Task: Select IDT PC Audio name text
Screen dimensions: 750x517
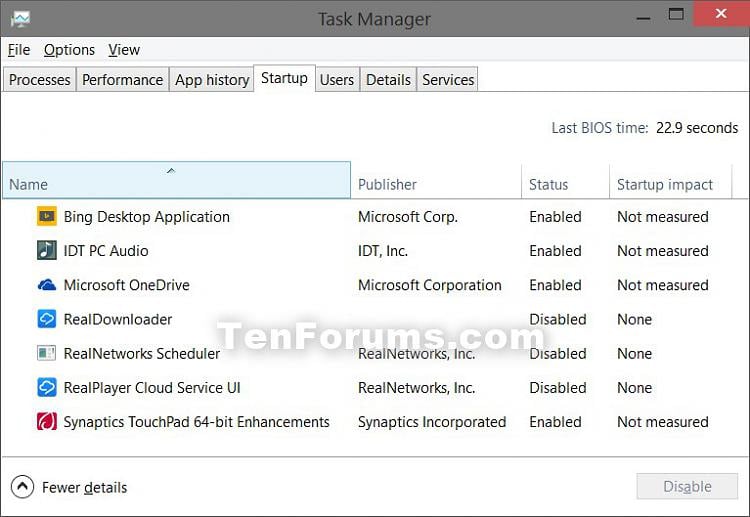Action: (106, 251)
